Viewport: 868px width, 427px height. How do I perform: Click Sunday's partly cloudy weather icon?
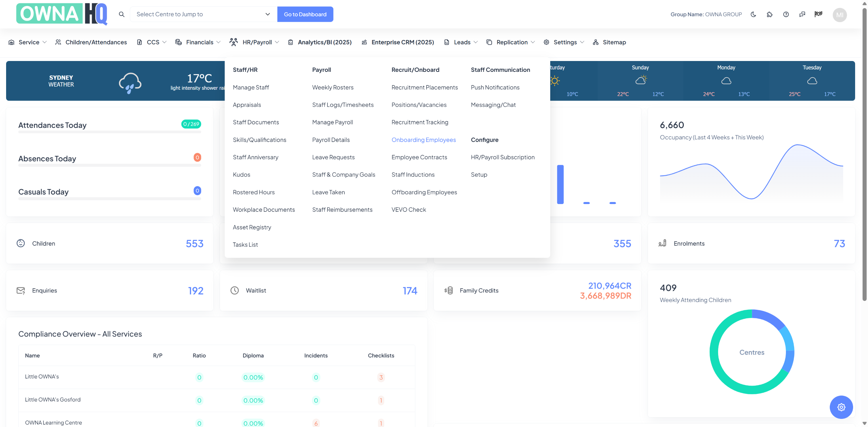pyautogui.click(x=641, y=80)
